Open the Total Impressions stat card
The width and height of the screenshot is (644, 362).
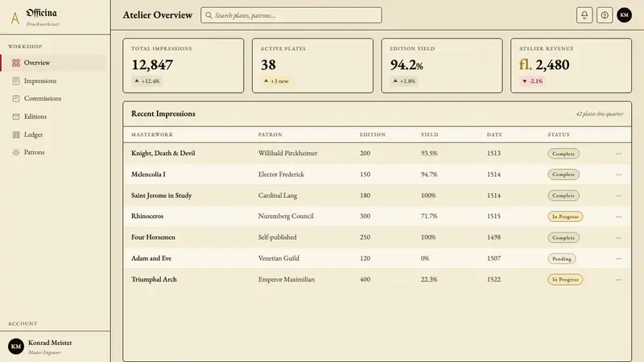184,66
